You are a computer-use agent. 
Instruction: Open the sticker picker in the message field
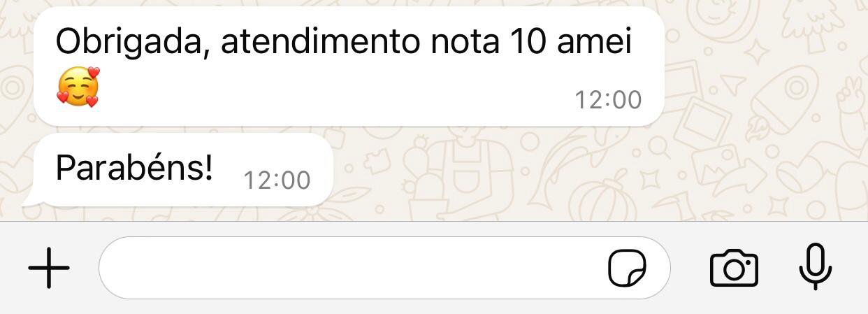(x=627, y=269)
